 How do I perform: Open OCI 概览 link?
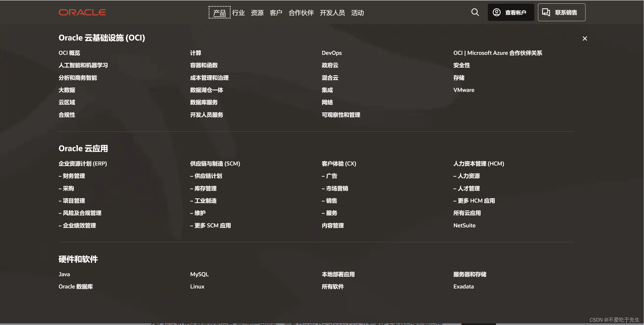tap(69, 53)
